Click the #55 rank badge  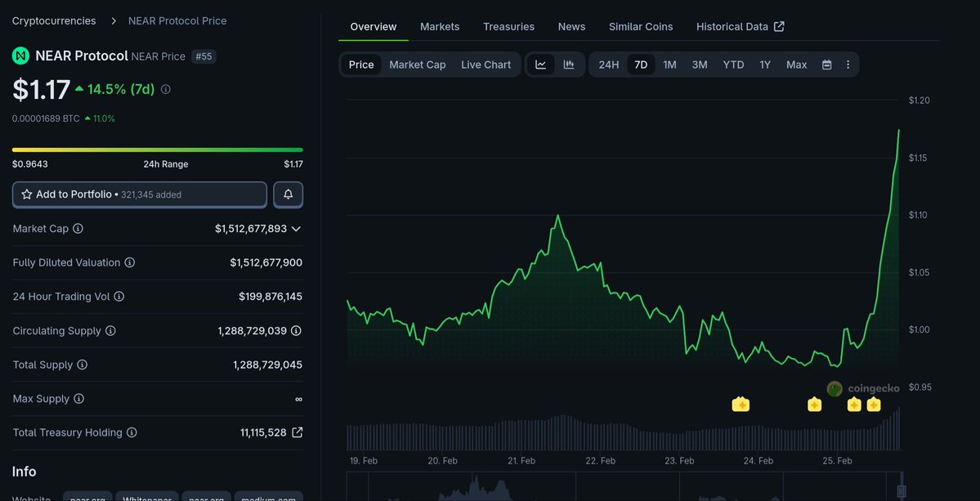click(204, 56)
